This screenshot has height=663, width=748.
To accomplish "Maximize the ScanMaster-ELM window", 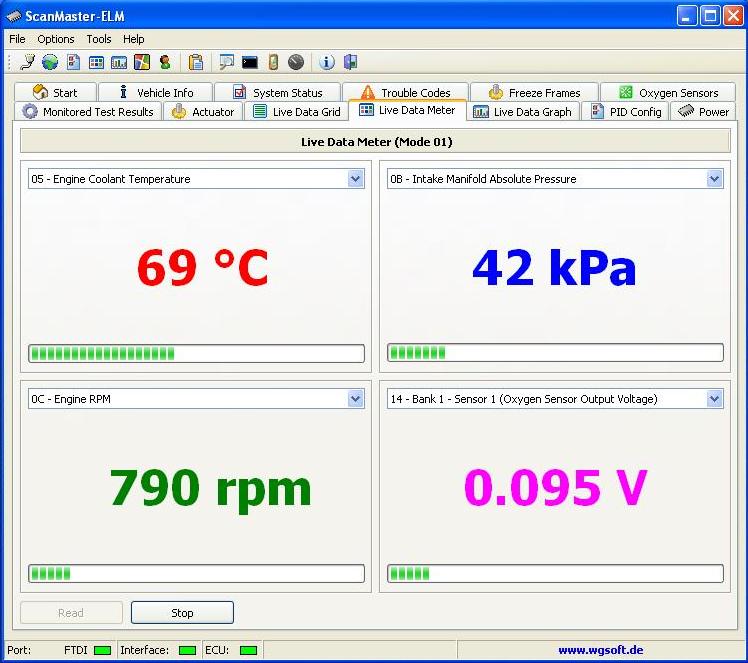I will point(710,16).
